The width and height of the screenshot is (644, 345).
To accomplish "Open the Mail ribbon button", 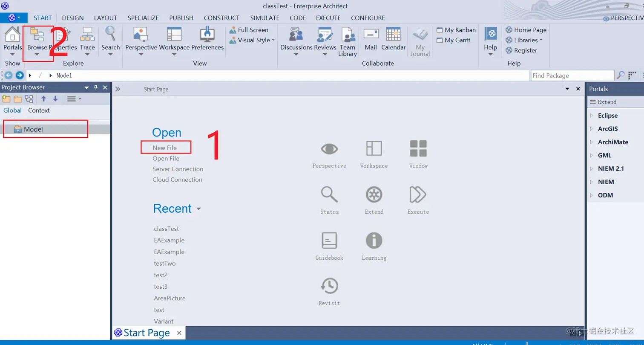I will (371, 39).
